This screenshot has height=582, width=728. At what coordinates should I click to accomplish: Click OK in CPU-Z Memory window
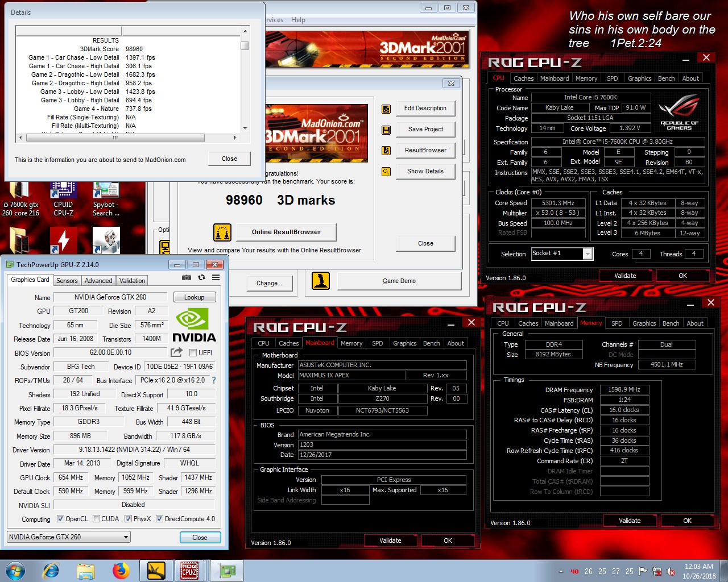[x=687, y=521]
